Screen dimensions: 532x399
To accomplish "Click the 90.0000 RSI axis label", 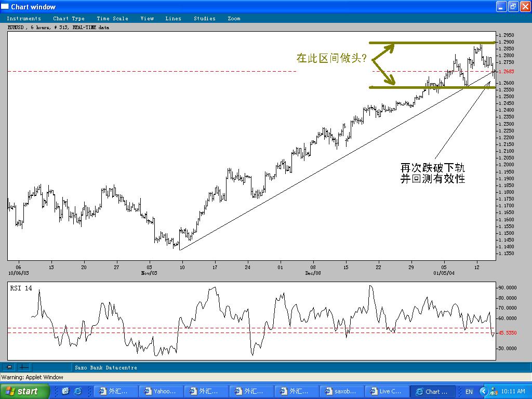I will click(508, 287).
